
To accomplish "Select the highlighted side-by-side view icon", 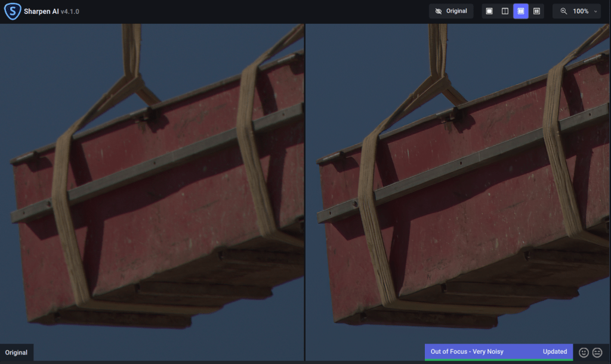I will pyautogui.click(x=520, y=11).
